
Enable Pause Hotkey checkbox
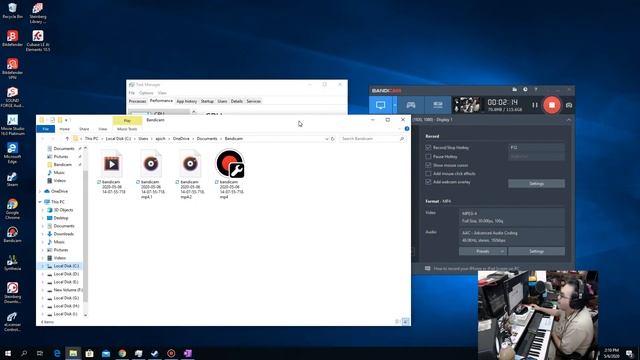click(428, 156)
